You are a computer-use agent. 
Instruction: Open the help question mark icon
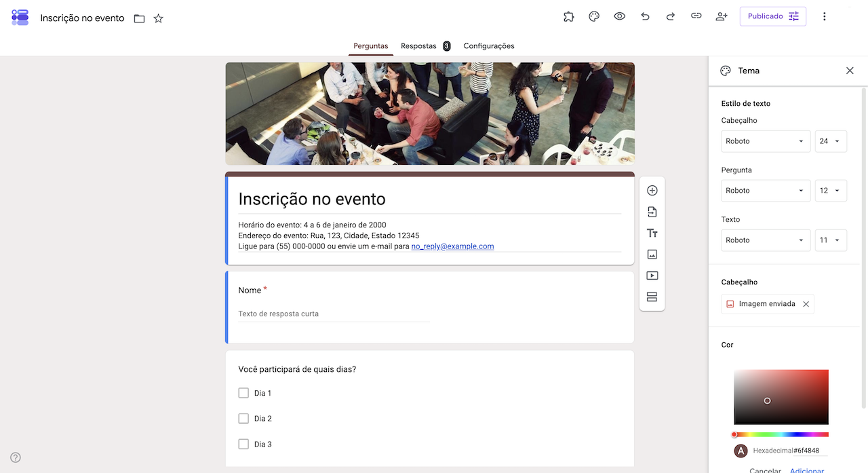16,457
